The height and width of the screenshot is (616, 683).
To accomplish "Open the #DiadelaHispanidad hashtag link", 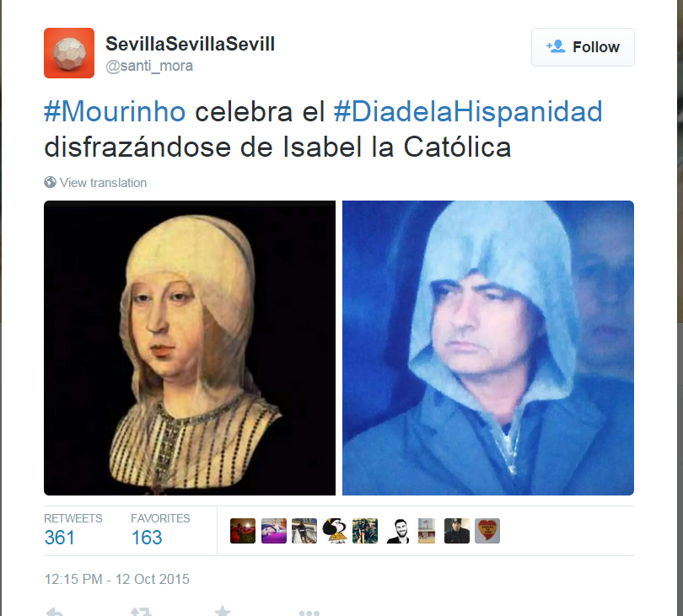I will 468,111.
